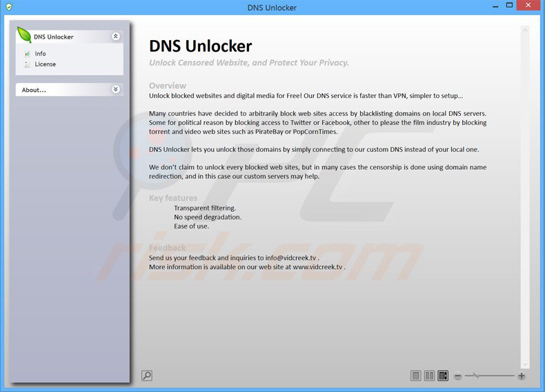545x392 pixels.
Task: Click the zoom slider handle
Action: (476, 375)
